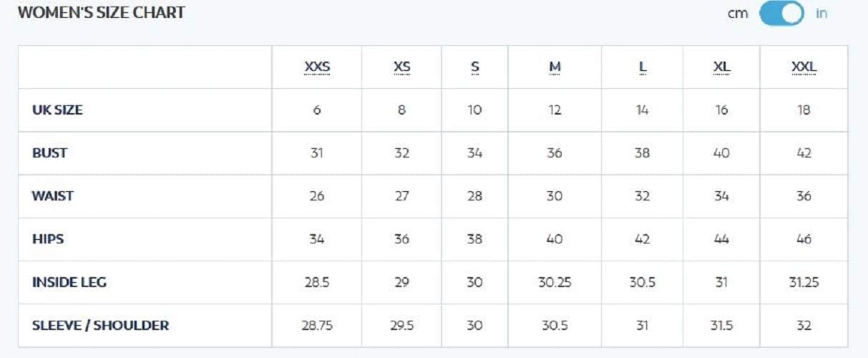Select the in unit label

click(x=821, y=14)
